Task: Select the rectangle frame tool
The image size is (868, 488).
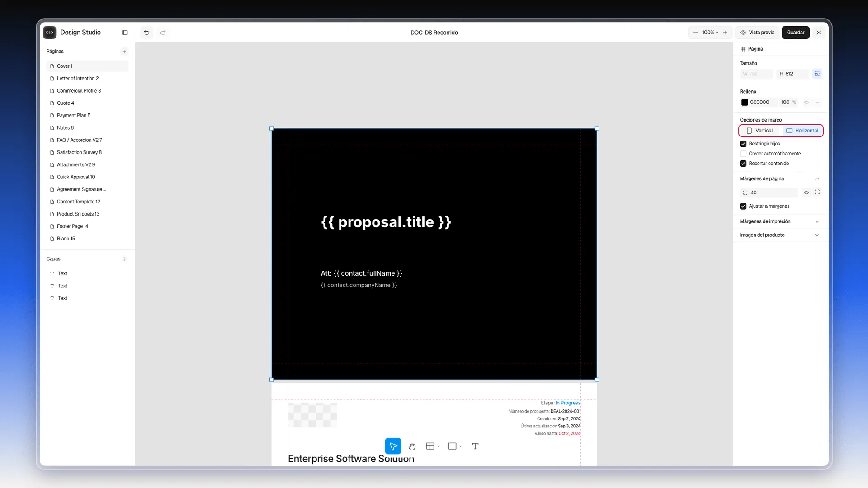Action: 452,446
